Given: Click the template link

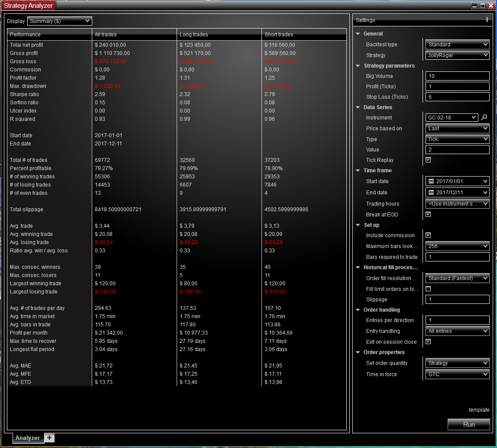Looking at the screenshot, I should (479, 409).
